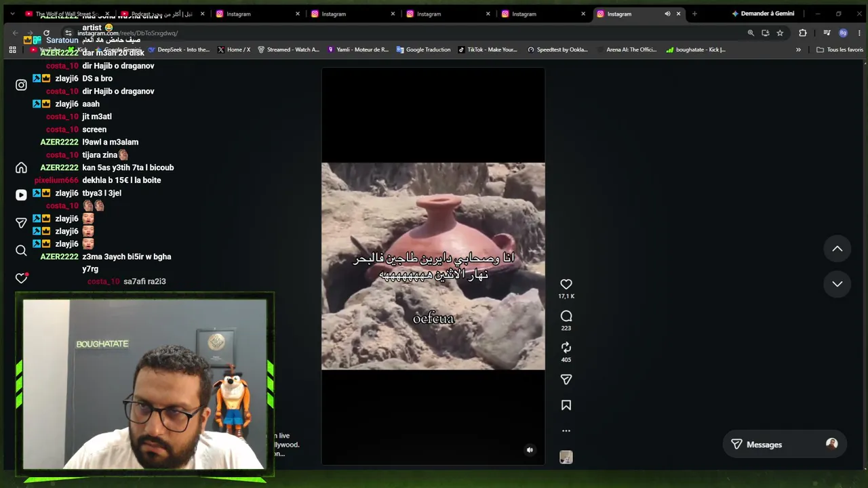Open Google Traduction bookmark
This screenshot has height=488, width=868.
pos(423,49)
